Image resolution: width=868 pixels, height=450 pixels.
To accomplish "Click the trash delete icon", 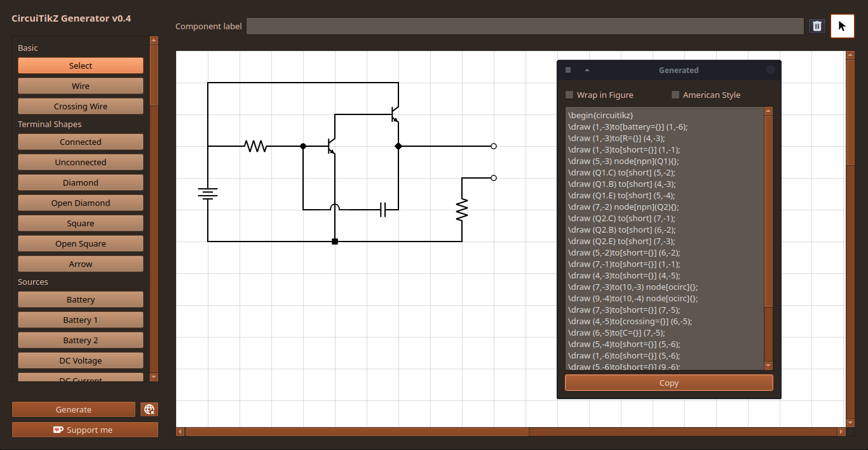I will [x=817, y=26].
